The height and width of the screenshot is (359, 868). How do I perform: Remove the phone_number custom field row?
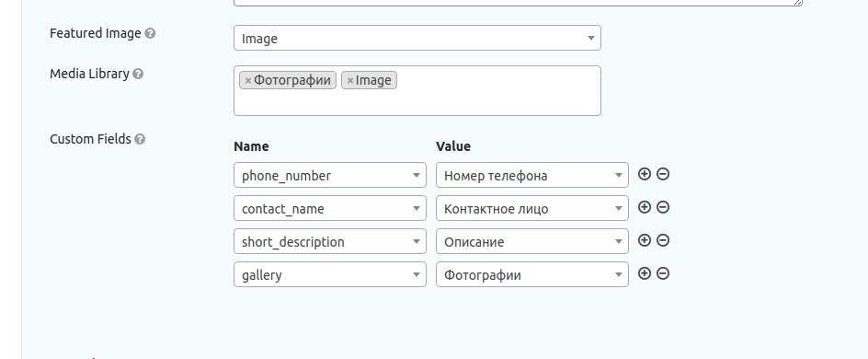pos(663,174)
